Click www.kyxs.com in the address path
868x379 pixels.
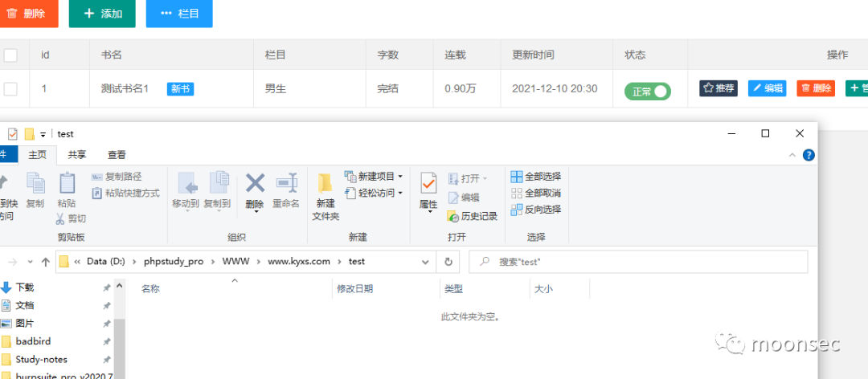(x=299, y=261)
